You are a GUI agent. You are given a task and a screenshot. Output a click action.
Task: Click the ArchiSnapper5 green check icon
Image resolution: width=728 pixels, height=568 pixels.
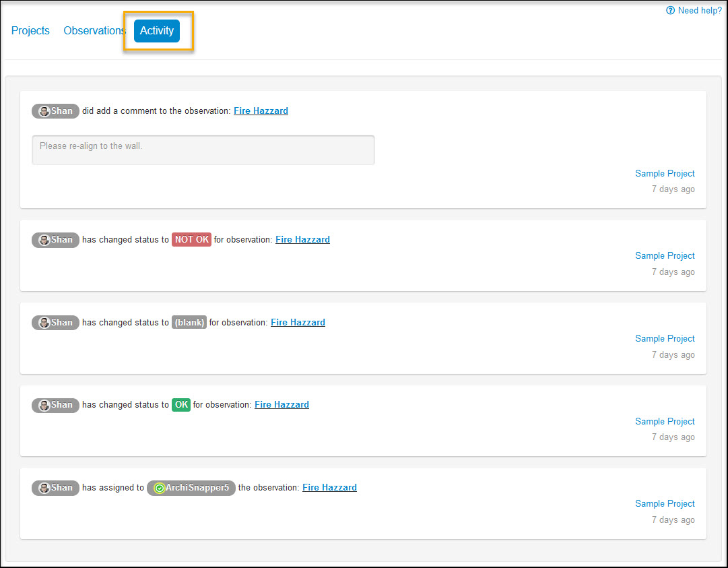159,488
